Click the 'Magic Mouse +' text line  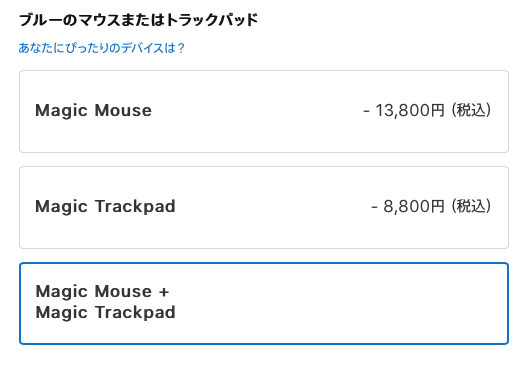pyautogui.click(x=102, y=291)
